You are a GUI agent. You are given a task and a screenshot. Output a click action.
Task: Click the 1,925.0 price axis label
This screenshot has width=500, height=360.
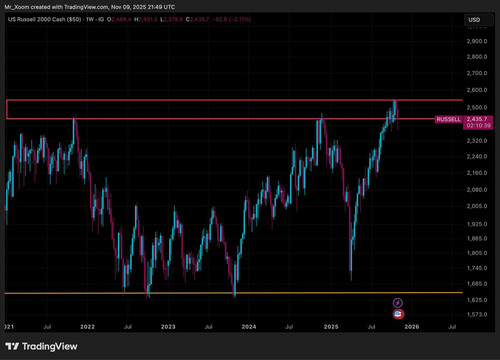(477, 224)
